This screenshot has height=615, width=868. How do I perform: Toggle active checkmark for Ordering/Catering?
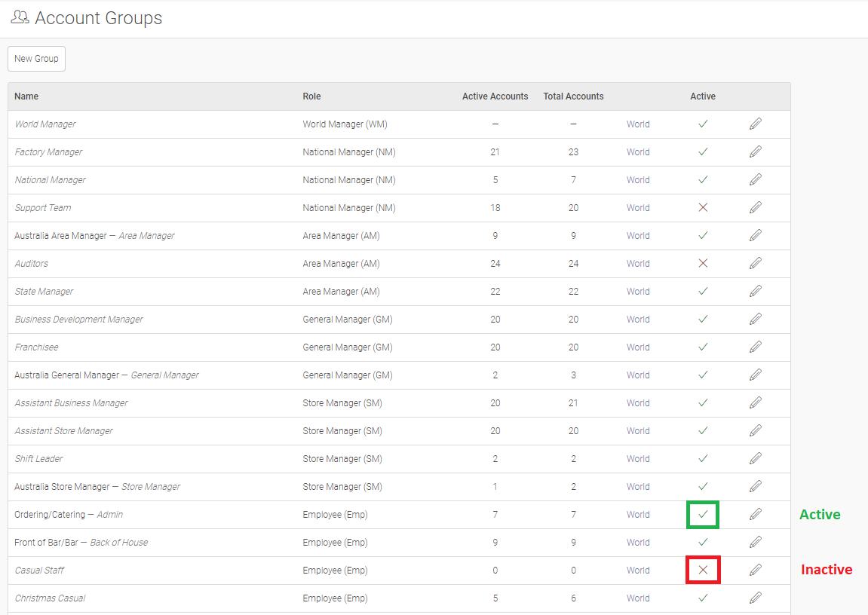(703, 515)
